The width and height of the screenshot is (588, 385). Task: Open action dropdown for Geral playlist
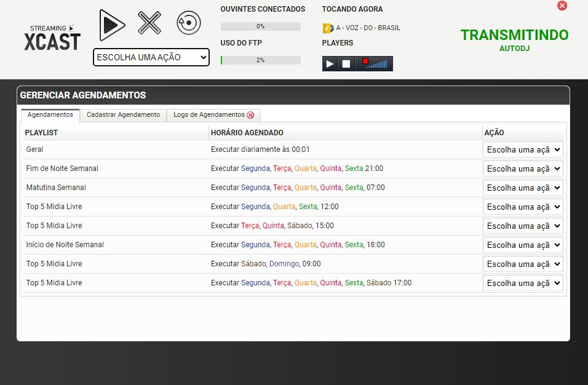[x=523, y=149]
